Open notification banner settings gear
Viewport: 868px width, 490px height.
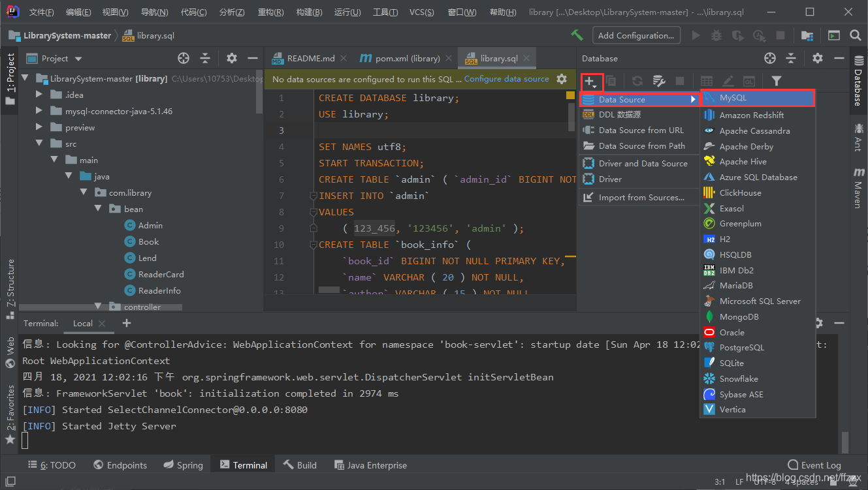(x=562, y=79)
